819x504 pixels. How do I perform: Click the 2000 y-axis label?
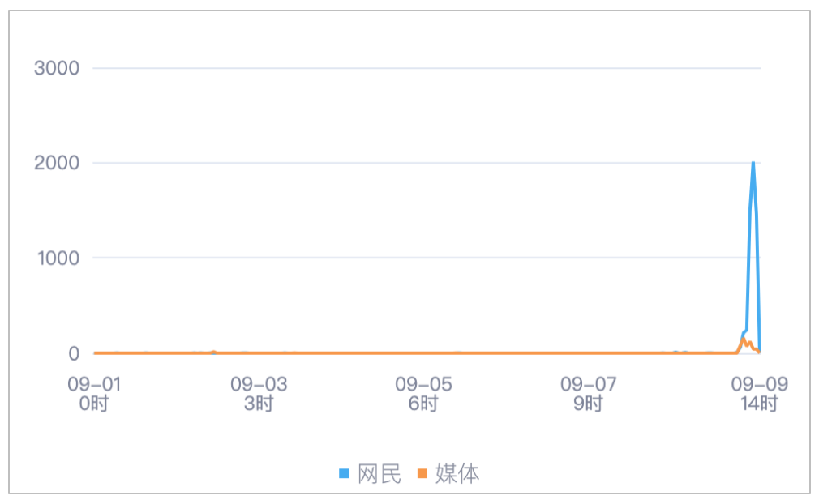(x=57, y=163)
